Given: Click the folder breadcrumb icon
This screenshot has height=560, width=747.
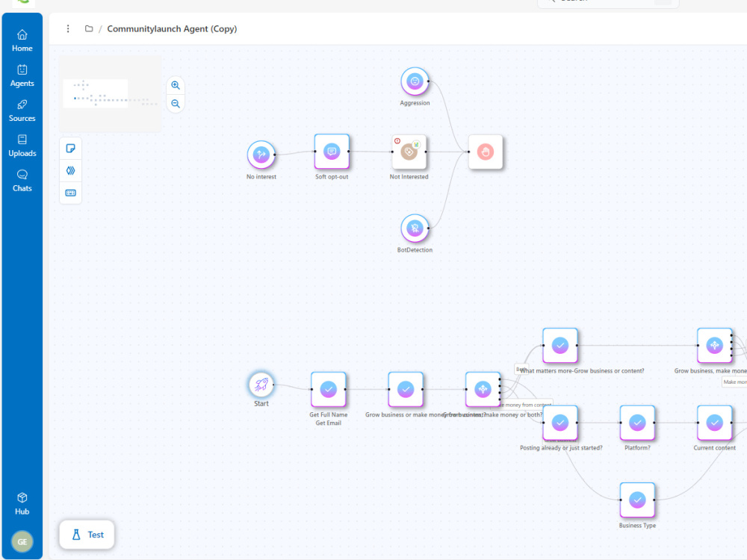Looking at the screenshot, I should coord(89,28).
